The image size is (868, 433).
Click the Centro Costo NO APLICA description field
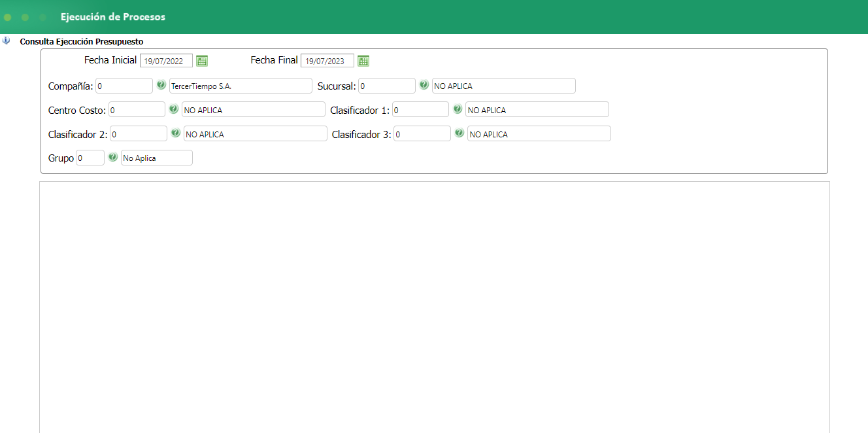(x=254, y=109)
